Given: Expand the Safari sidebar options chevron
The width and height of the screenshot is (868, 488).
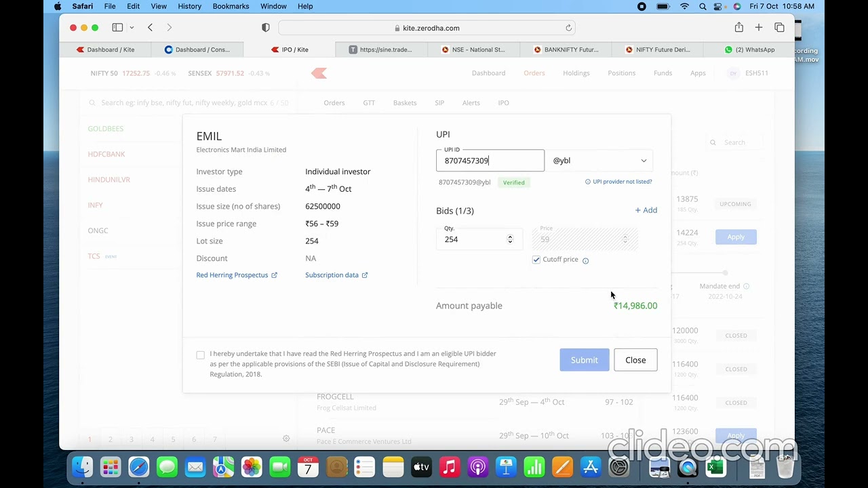Looking at the screenshot, I should 132,28.
